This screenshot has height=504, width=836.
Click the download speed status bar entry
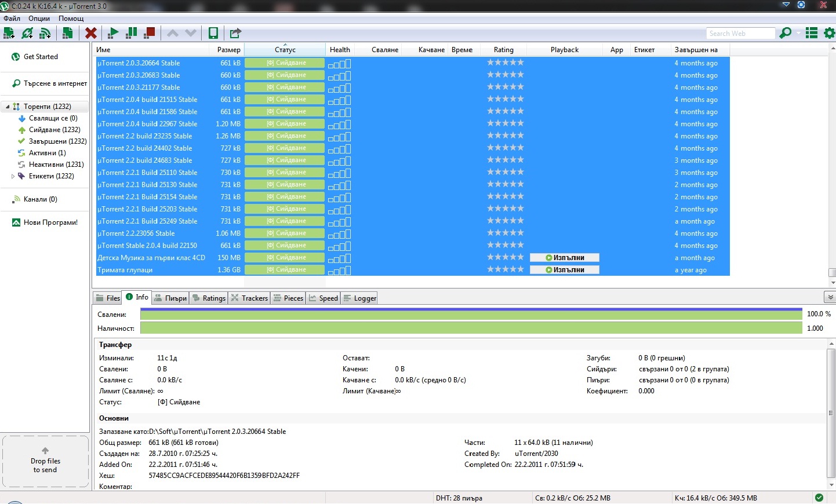click(x=573, y=498)
